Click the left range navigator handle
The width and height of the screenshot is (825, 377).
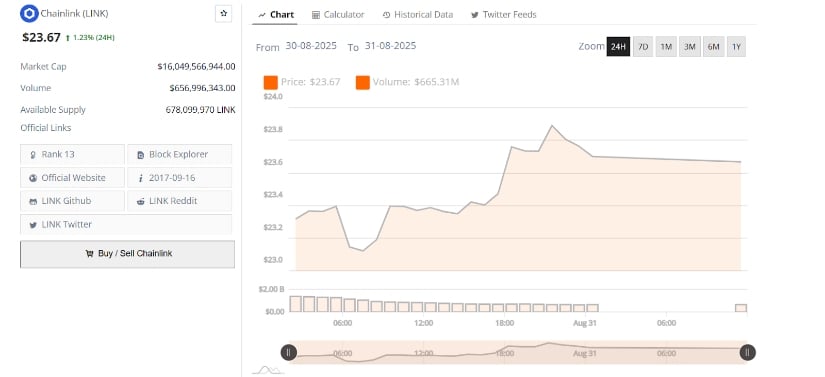coord(288,352)
